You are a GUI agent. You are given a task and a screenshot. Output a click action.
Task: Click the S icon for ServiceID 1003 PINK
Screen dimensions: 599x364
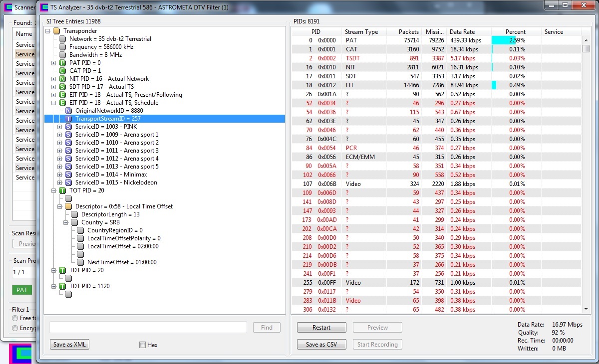[68, 127]
